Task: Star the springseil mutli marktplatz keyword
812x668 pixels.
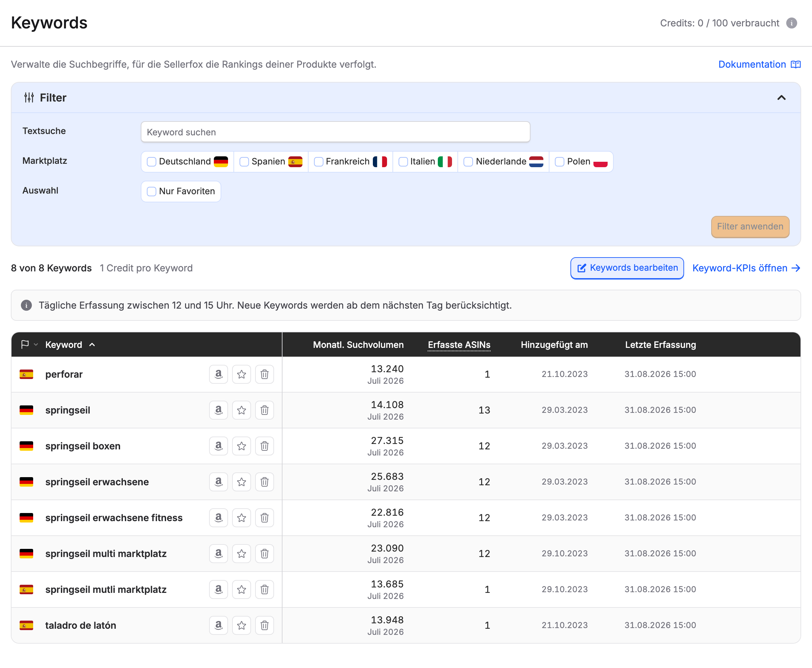Action: tap(242, 589)
